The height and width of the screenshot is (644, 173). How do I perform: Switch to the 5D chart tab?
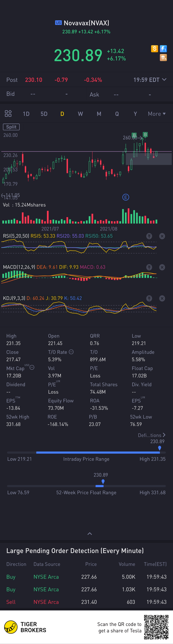tap(44, 114)
